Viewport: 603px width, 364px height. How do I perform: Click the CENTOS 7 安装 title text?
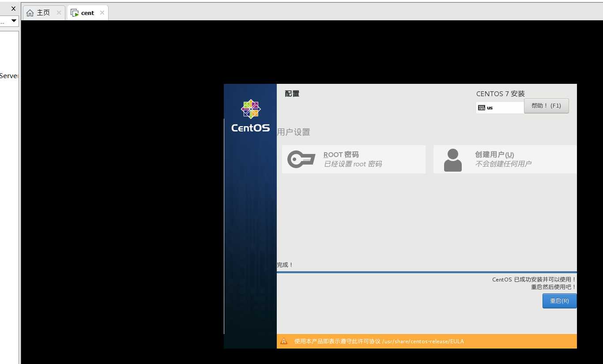point(501,94)
